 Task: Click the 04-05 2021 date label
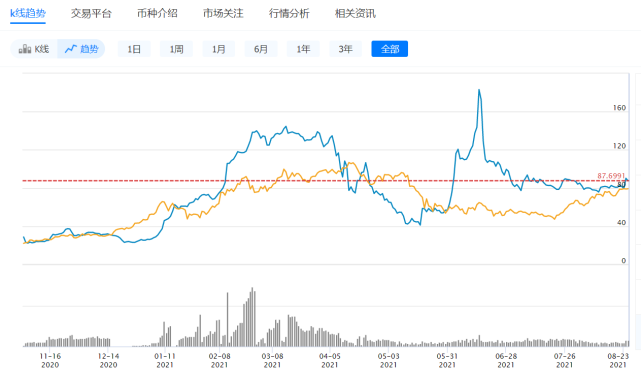329,360
